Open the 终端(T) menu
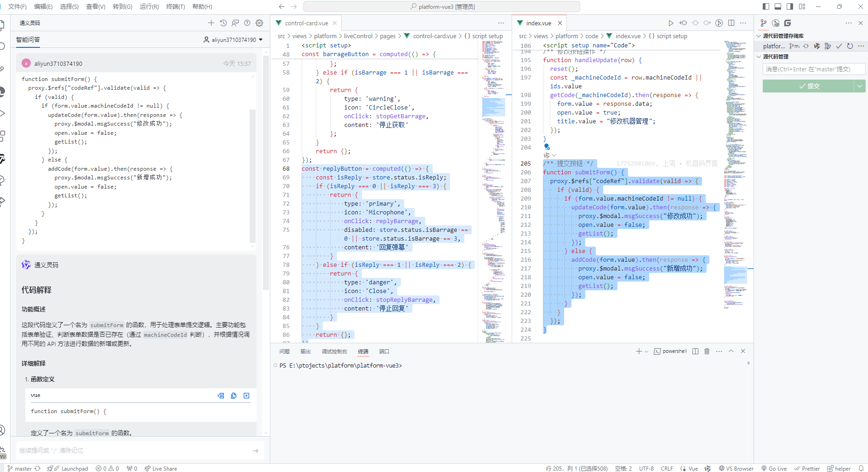The height and width of the screenshot is (472, 868). point(176,6)
